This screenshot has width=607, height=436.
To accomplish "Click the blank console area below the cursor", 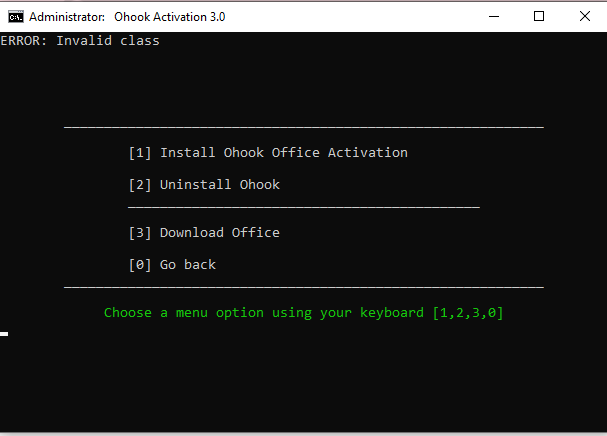I will point(304,383).
